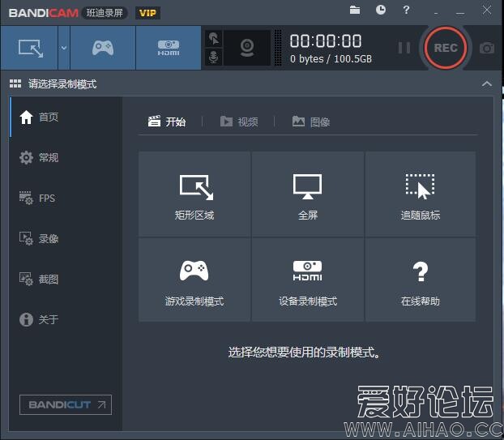
Task: Click the 00:00:00 recording timer
Action: pos(326,41)
